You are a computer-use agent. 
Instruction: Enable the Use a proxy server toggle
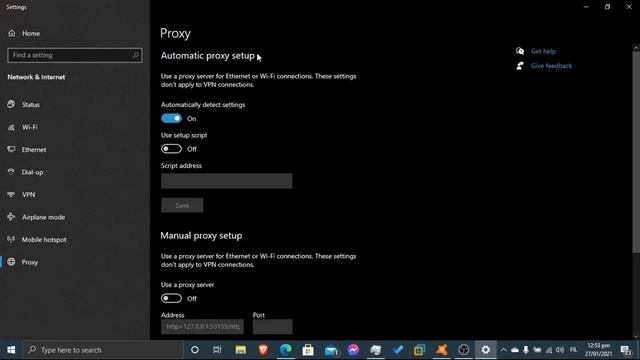[x=171, y=298]
